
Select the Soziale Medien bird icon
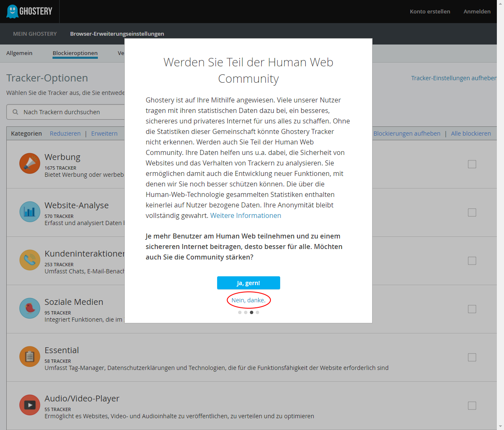(x=30, y=308)
